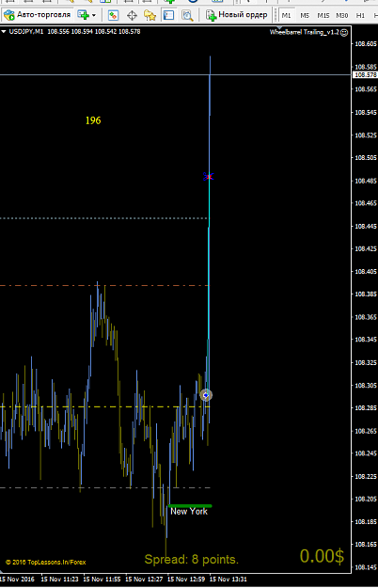This screenshot has height=588, width=378.
Task: Click the © 2016 TopLessons.In/Forex label
Action: pos(46,562)
